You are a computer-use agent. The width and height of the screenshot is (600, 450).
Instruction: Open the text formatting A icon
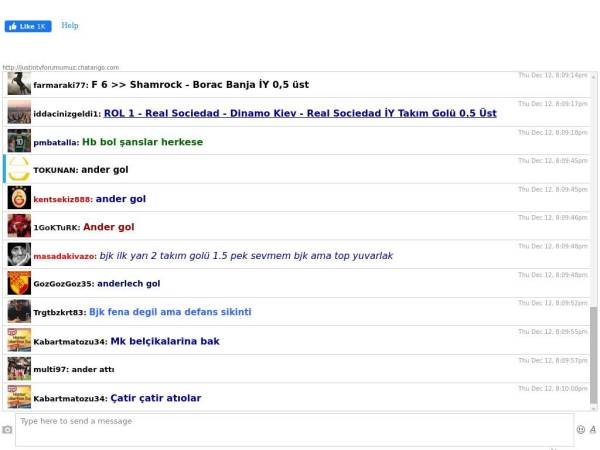point(592,429)
